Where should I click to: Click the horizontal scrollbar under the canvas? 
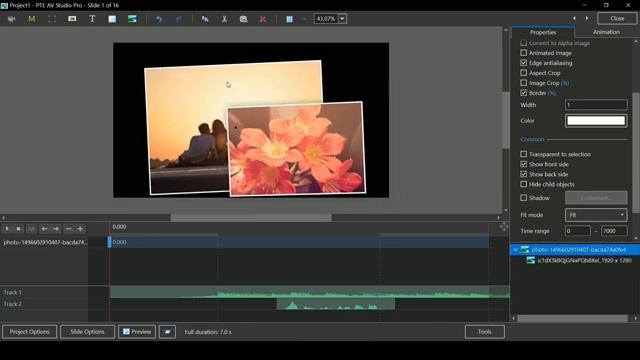click(251, 218)
